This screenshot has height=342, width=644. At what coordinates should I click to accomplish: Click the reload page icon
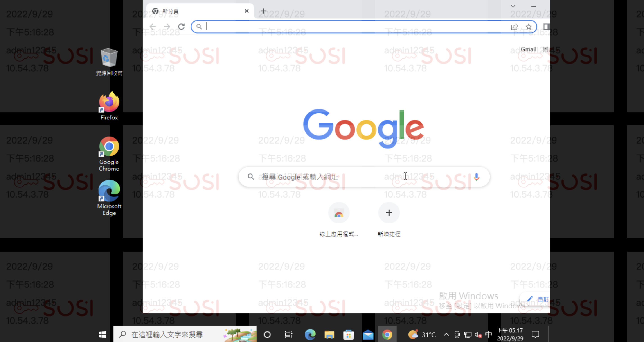181,27
